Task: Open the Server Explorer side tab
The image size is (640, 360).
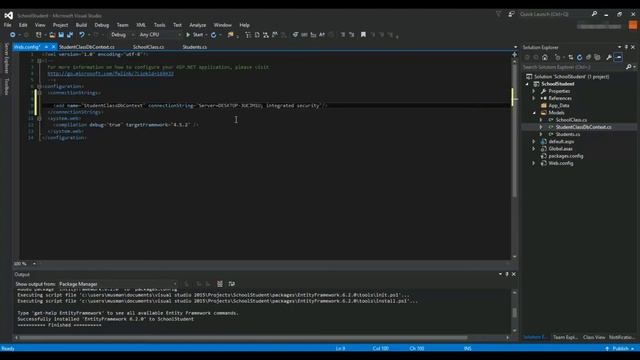Action: pyautogui.click(x=6, y=58)
